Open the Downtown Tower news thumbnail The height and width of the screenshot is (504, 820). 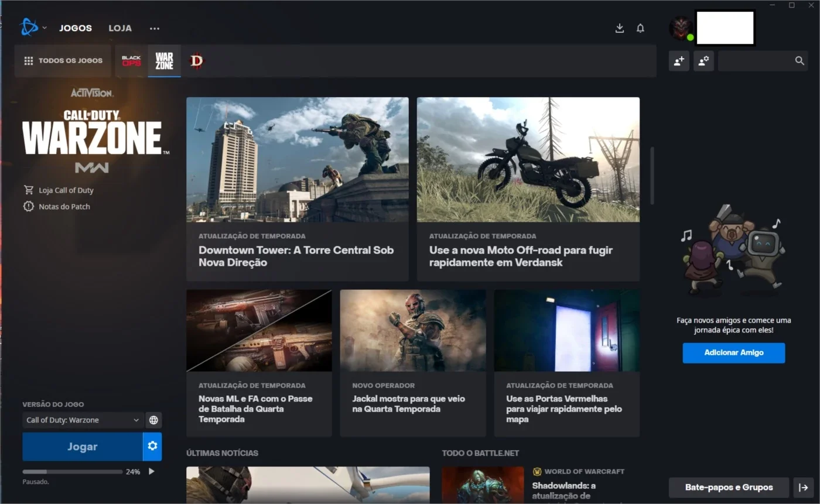pos(298,160)
